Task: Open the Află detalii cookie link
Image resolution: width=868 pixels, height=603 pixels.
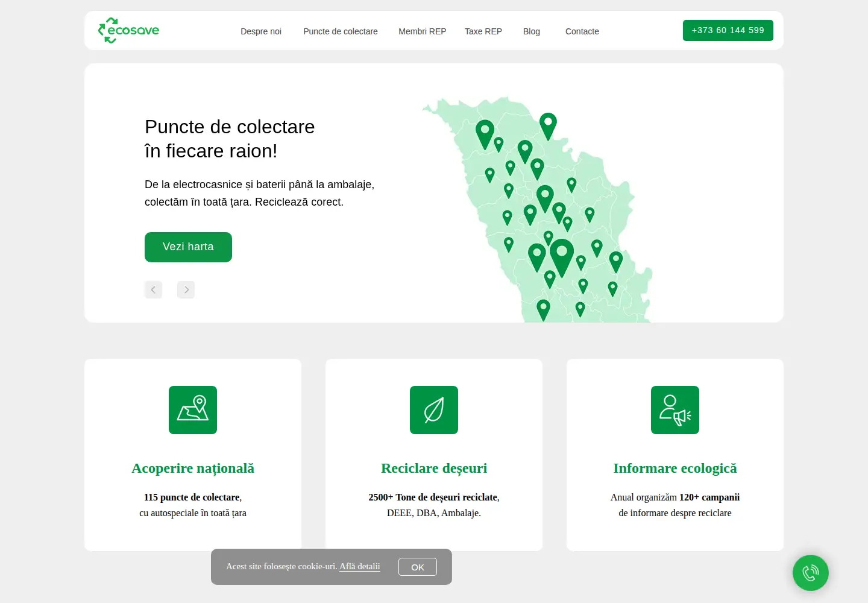Action: [x=360, y=566]
